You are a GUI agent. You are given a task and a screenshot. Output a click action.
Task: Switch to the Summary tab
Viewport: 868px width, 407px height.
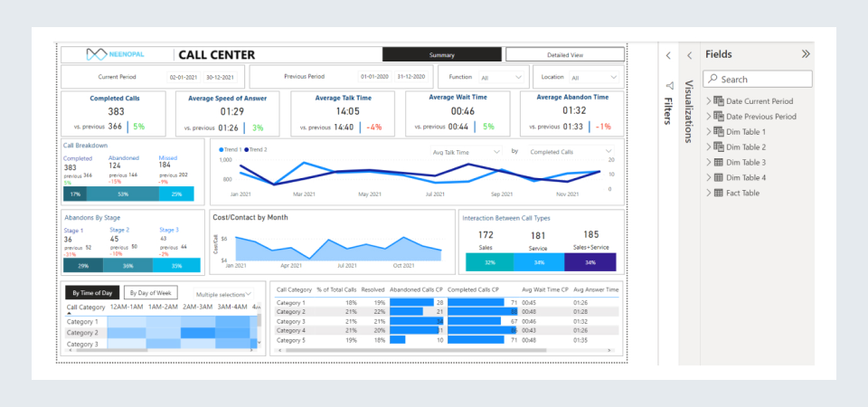(442, 55)
